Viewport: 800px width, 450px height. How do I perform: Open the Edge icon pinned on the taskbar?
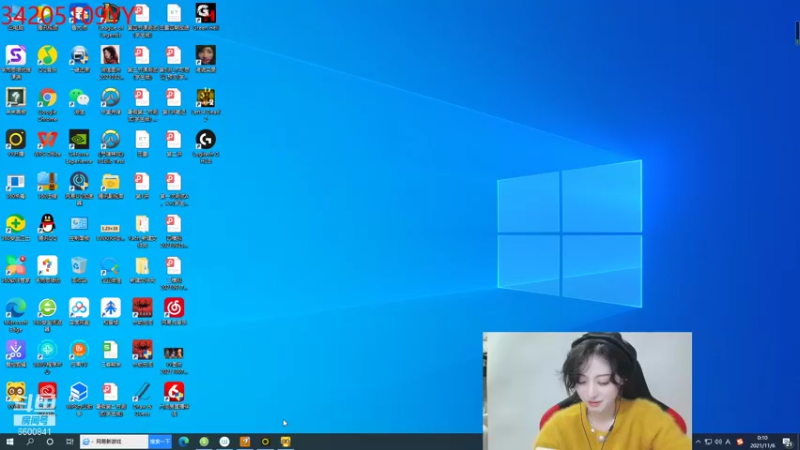[184, 441]
